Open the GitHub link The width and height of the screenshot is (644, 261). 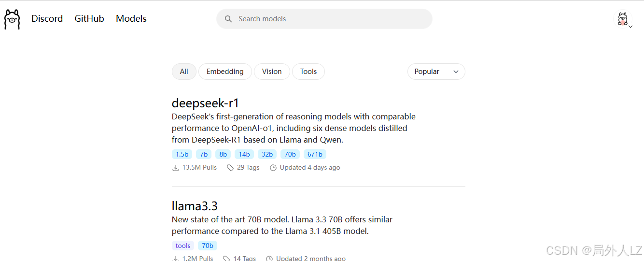pyautogui.click(x=89, y=19)
